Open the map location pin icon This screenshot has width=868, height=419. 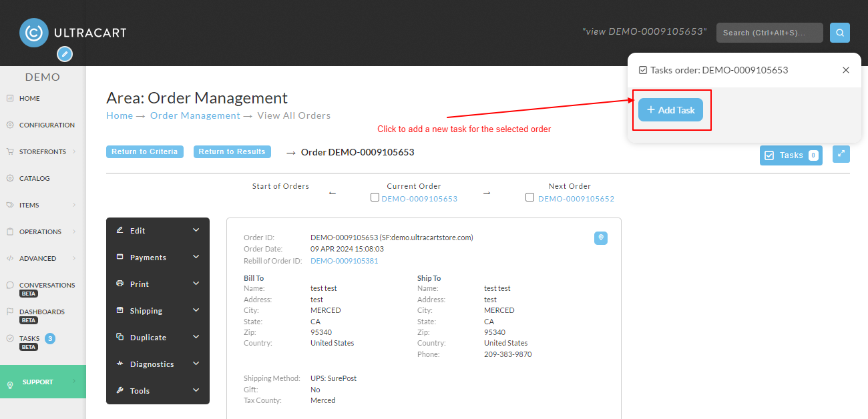[601, 238]
